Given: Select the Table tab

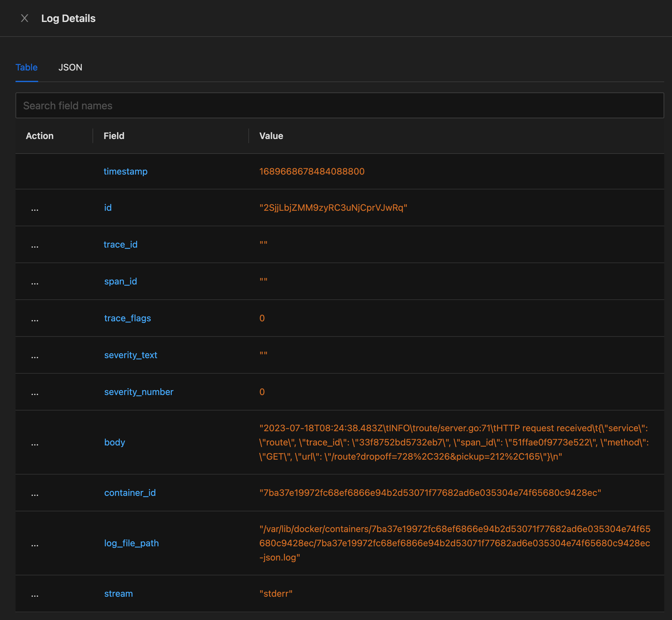Looking at the screenshot, I should 27,68.
